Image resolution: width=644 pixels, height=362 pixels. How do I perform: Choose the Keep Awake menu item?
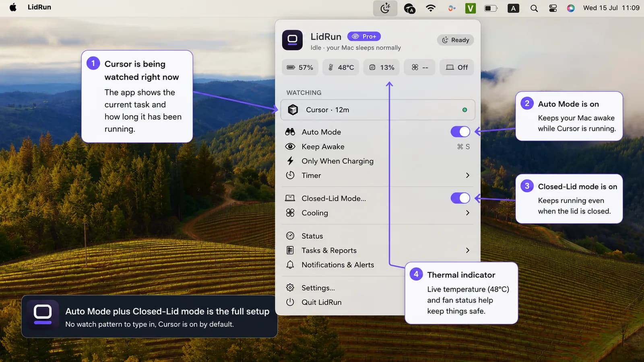click(378, 147)
